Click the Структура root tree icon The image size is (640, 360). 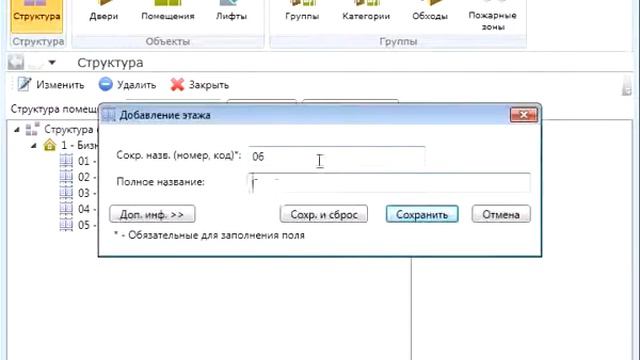coord(32,129)
